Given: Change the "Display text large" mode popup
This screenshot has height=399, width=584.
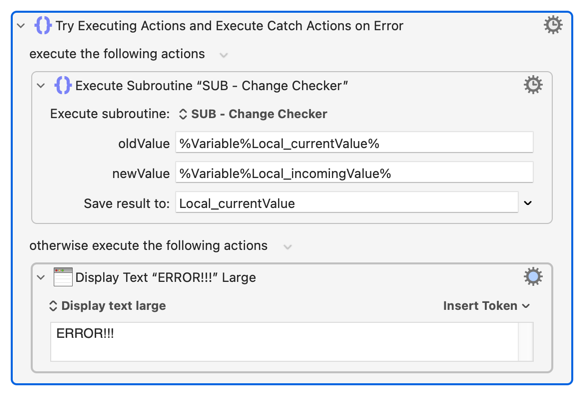Looking at the screenshot, I should point(107,306).
